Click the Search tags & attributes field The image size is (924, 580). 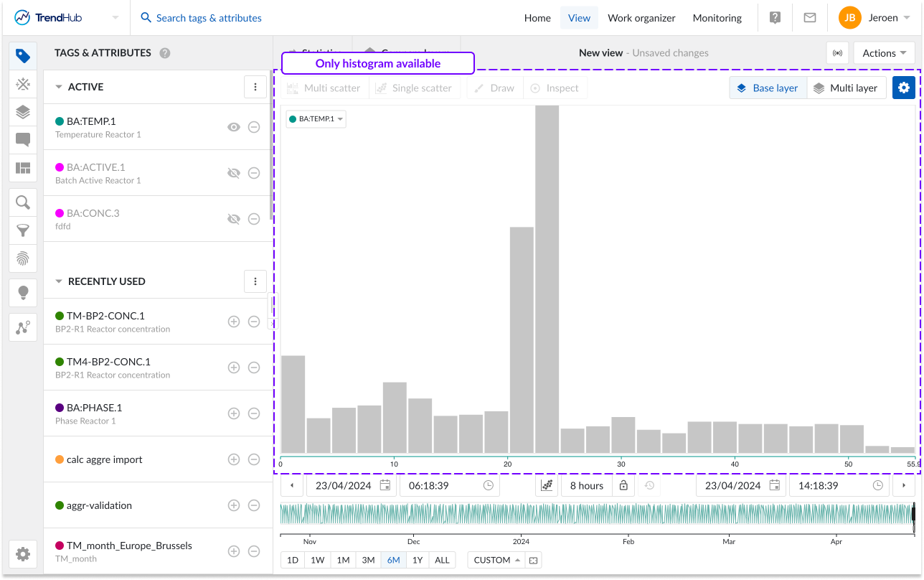tap(208, 18)
